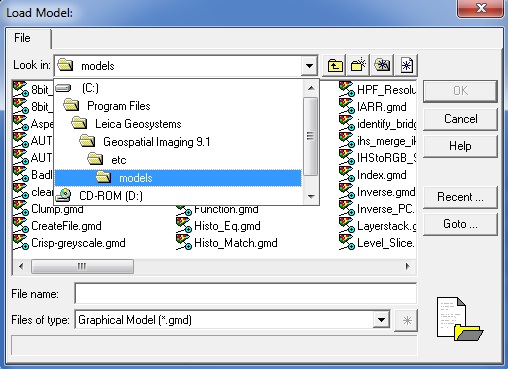Click the icon beside Histo_Match.gmd
This screenshot has width=508, height=369.
click(x=184, y=242)
